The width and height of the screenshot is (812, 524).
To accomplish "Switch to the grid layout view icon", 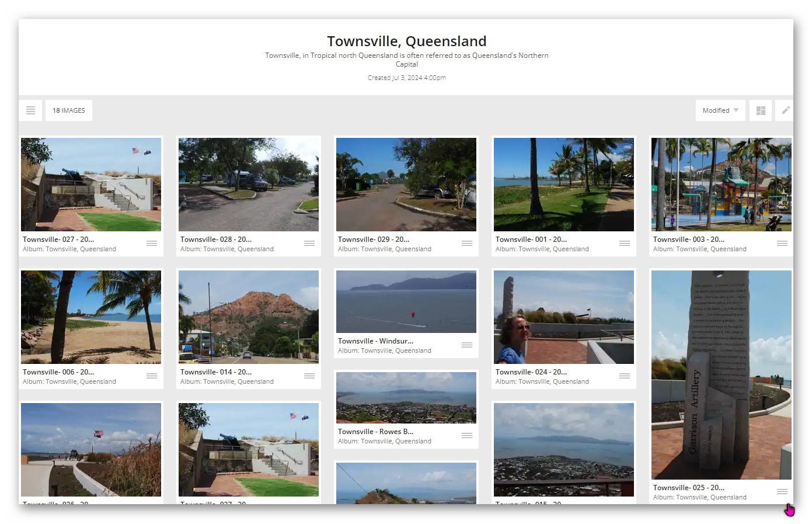I will (x=761, y=110).
